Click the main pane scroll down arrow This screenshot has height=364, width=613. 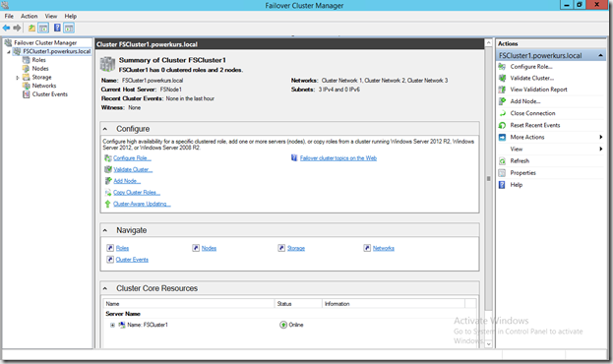coord(489,344)
